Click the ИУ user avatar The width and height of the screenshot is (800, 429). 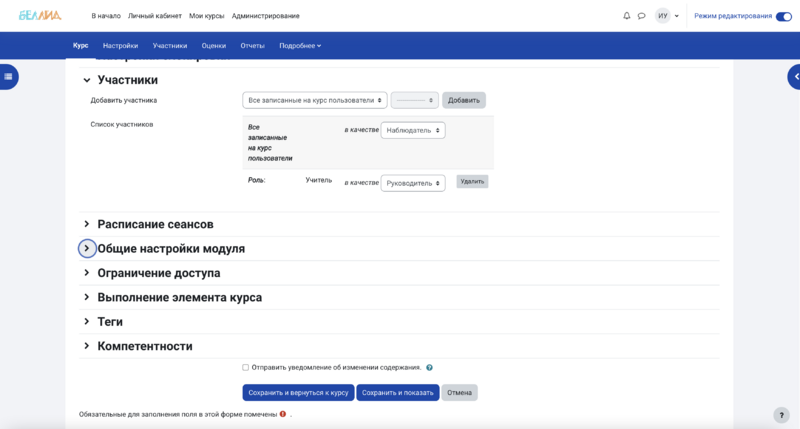coord(663,16)
